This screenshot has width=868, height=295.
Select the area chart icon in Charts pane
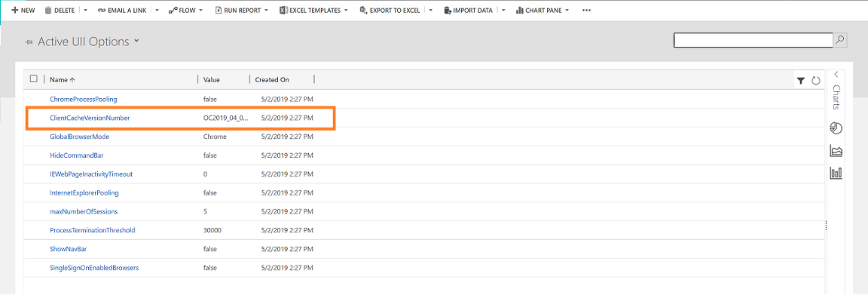836,150
